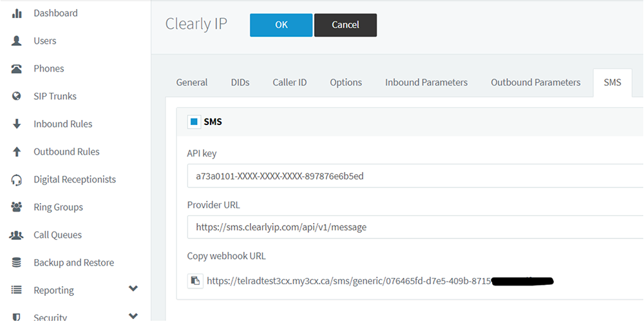Open Call Queues in sidebar
The height and width of the screenshot is (321, 644).
pos(57,235)
